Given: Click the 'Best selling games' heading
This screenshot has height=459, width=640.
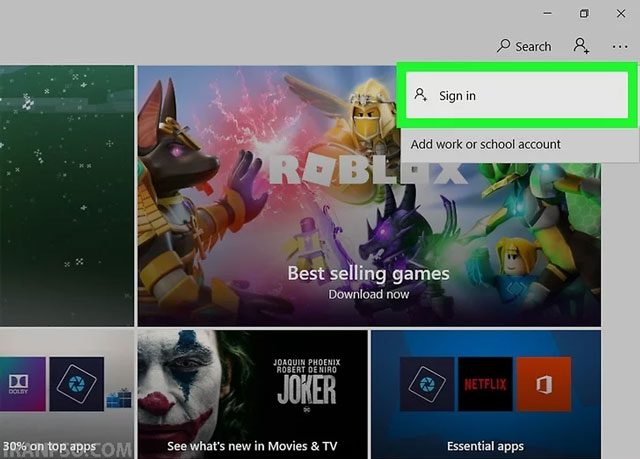Looking at the screenshot, I should [369, 273].
